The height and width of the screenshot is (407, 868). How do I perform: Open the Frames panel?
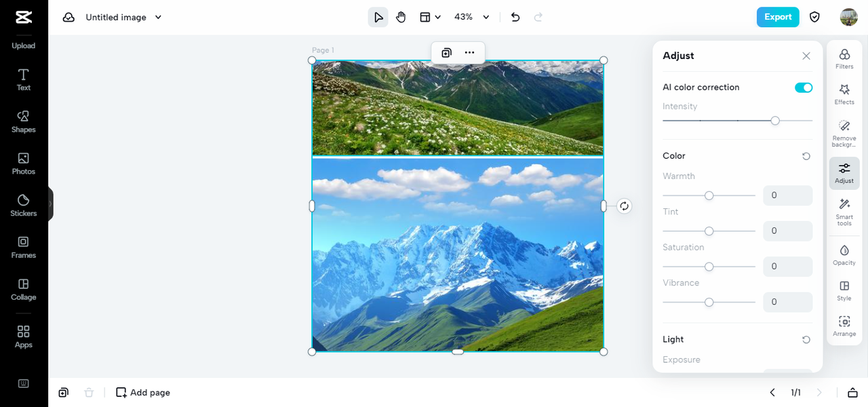(24, 248)
